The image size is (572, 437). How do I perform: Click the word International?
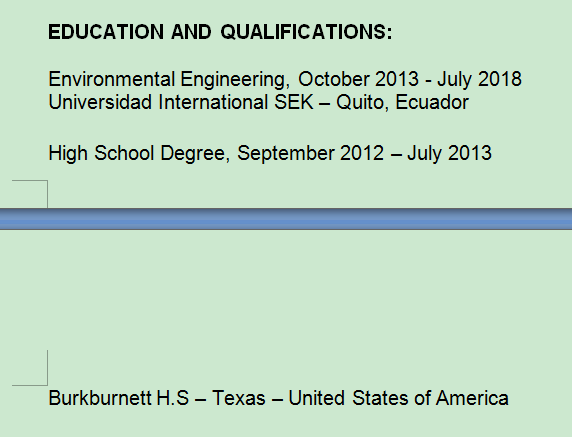click(x=213, y=102)
